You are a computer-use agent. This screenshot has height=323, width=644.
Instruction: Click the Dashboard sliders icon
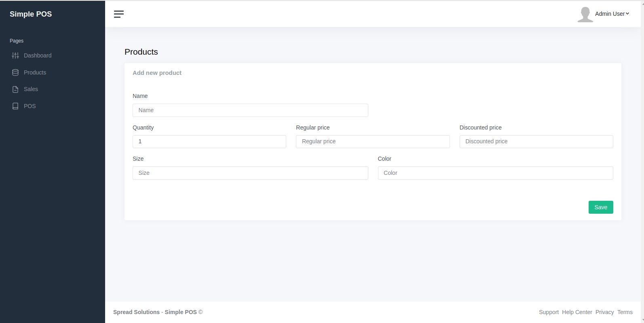tap(15, 55)
